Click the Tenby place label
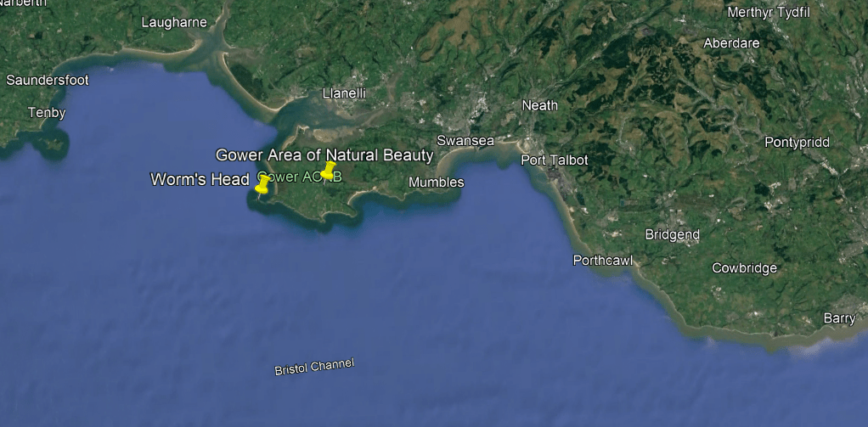This screenshot has height=427, width=868. coord(47,114)
